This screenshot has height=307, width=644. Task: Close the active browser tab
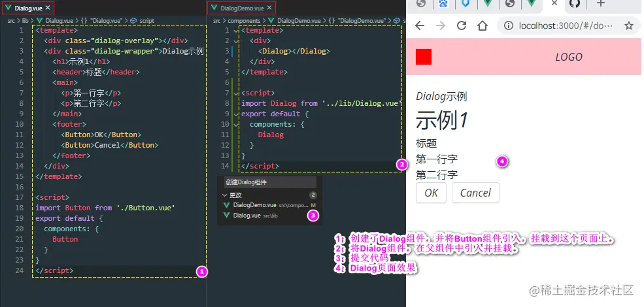pyautogui.click(x=554, y=3)
